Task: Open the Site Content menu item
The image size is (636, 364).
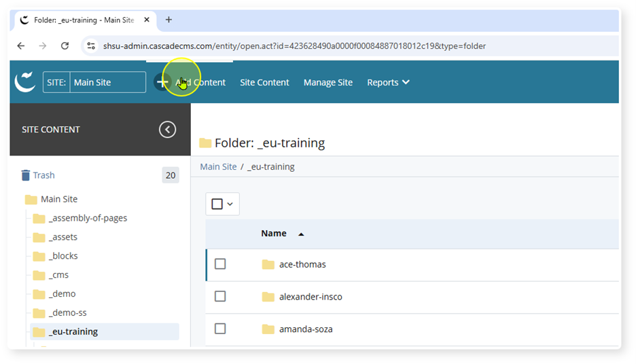Action: point(264,82)
